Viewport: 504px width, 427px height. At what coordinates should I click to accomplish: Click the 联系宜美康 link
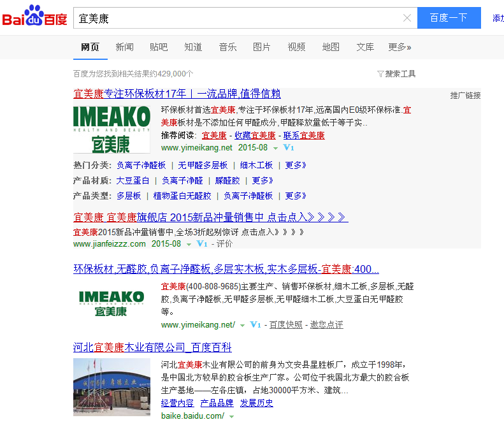304,135
